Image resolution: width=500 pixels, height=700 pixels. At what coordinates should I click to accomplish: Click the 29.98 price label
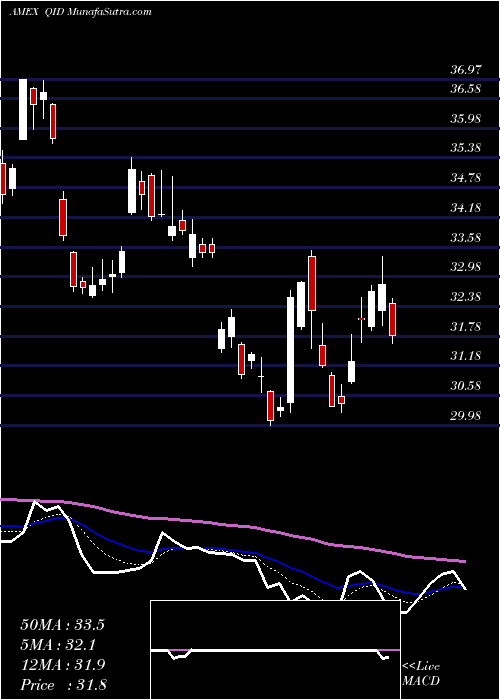point(465,416)
